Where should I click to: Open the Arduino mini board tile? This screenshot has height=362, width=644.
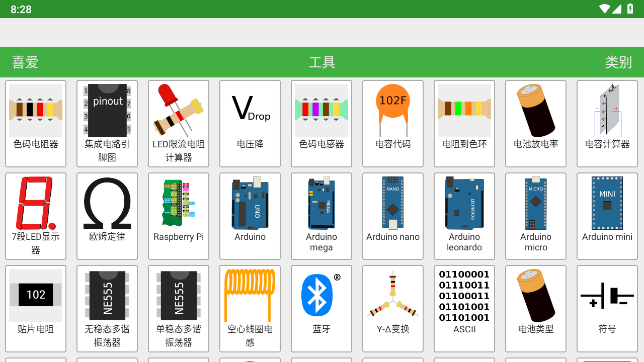(607, 216)
